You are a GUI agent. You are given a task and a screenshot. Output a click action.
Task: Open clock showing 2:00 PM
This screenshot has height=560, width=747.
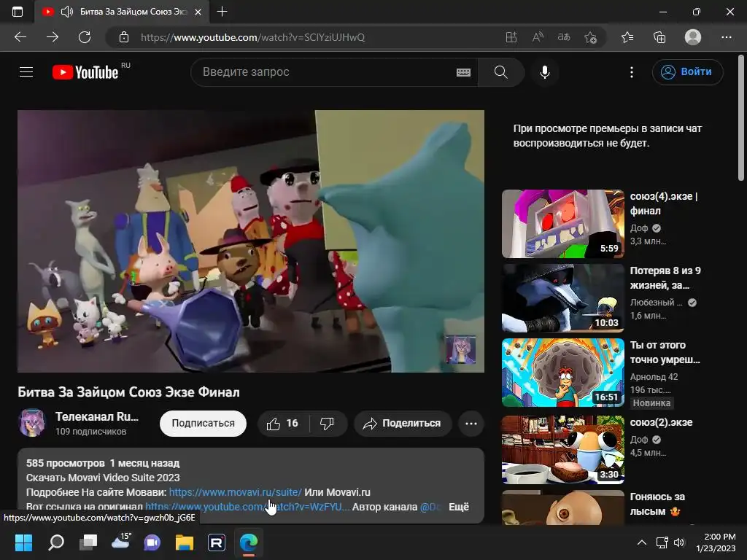pos(716,542)
